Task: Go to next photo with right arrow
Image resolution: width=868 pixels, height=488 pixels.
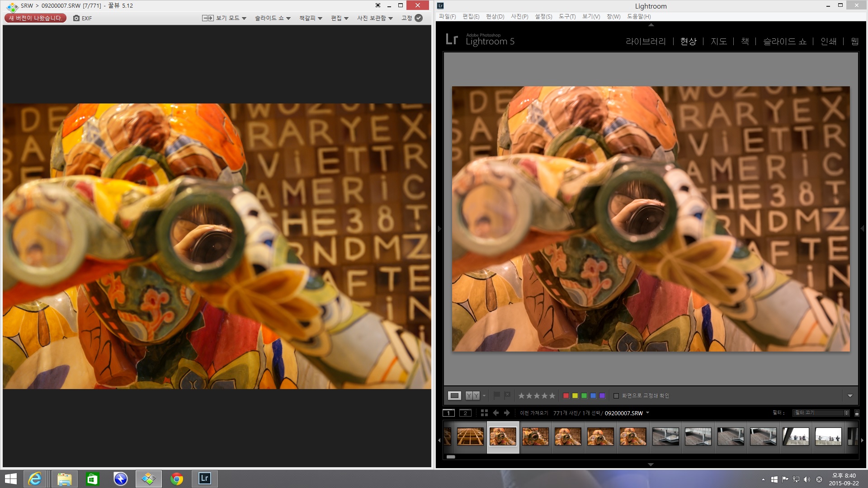Action: tap(507, 413)
